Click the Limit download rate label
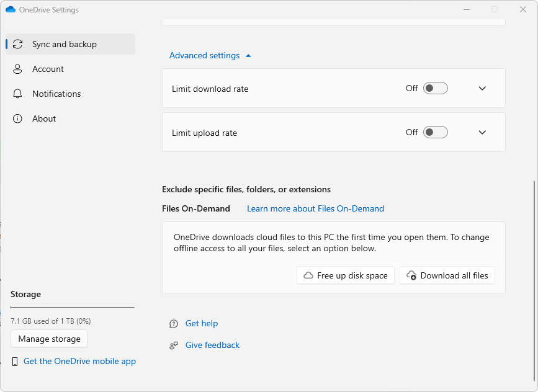 point(210,89)
